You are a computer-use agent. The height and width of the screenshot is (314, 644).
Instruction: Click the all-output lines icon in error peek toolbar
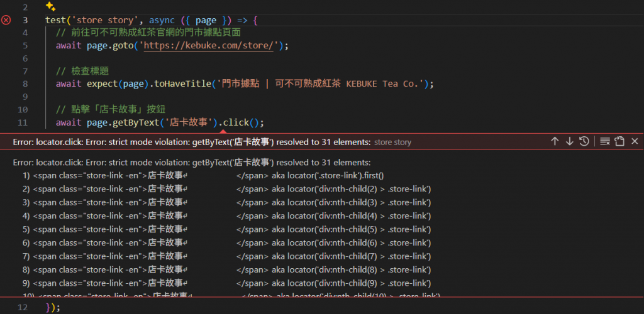[x=604, y=141]
